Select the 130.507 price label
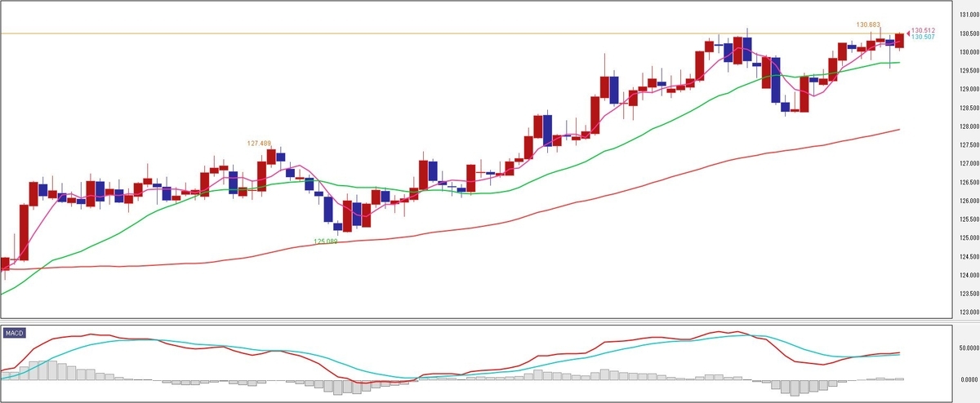This screenshot has height=403, width=980. (923, 37)
